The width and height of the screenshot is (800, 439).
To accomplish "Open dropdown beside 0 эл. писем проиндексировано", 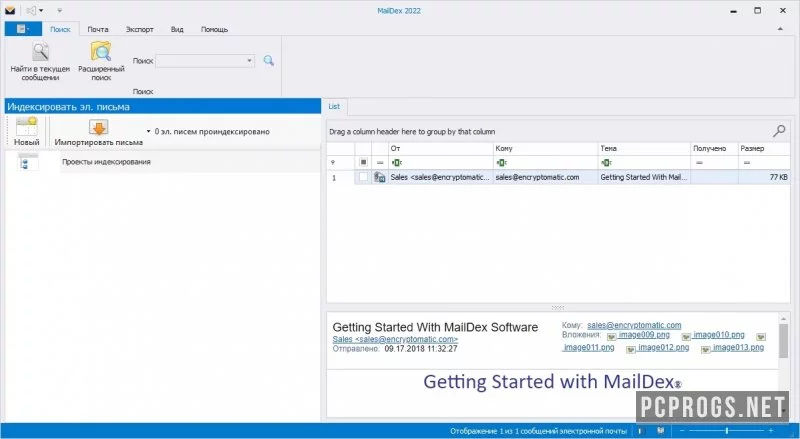I will coord(148,132).
